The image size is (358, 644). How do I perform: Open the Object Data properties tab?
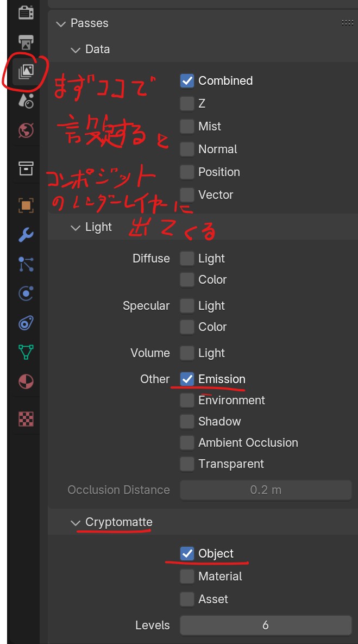coord(26,352)
